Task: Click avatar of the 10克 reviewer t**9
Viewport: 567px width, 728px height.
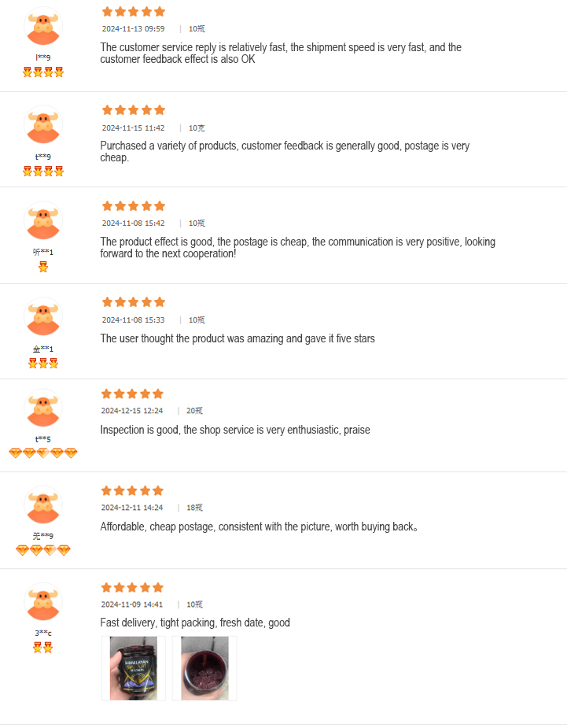Action: point(43,124)
